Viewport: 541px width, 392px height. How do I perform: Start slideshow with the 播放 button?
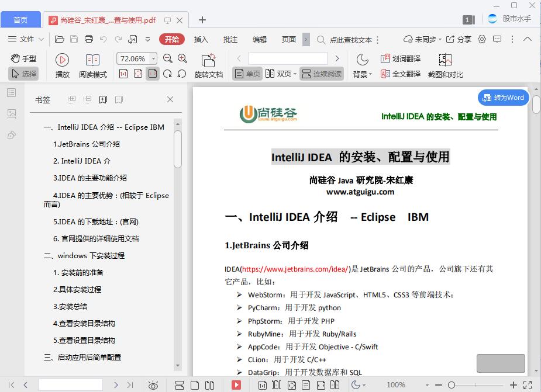pyautogui.click(x=63, y=66)
